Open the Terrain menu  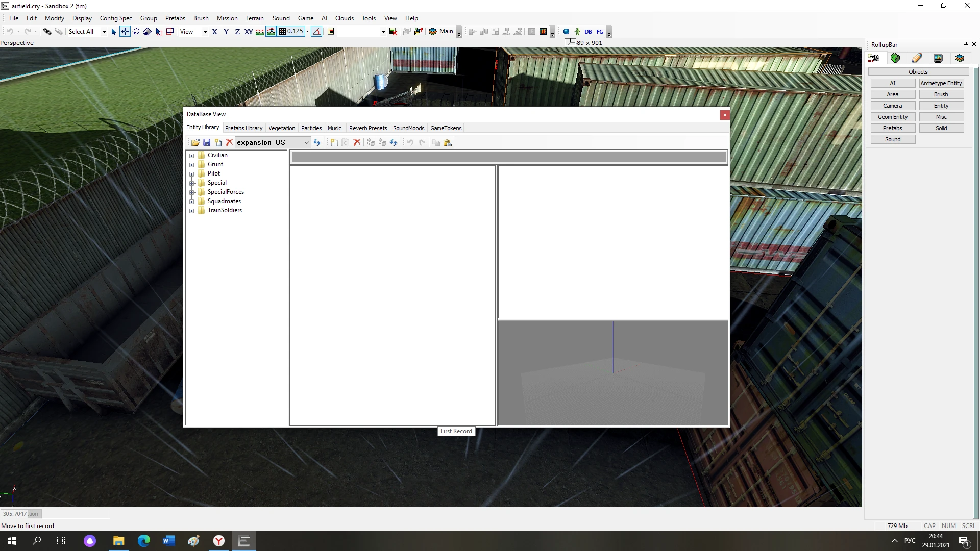click(x=254, y=18)
